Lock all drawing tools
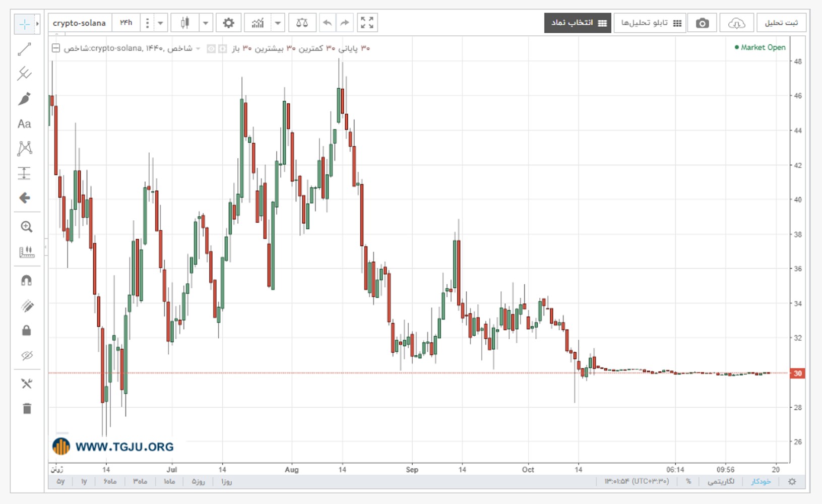Image resolution: width=822 pixels, height=504 pixels. [26, 331]
